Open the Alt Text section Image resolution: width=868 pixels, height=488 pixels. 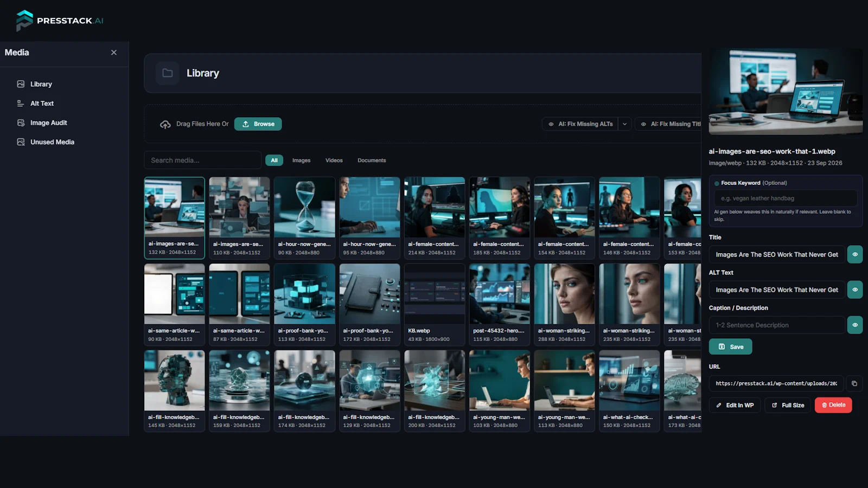[42, 104]
